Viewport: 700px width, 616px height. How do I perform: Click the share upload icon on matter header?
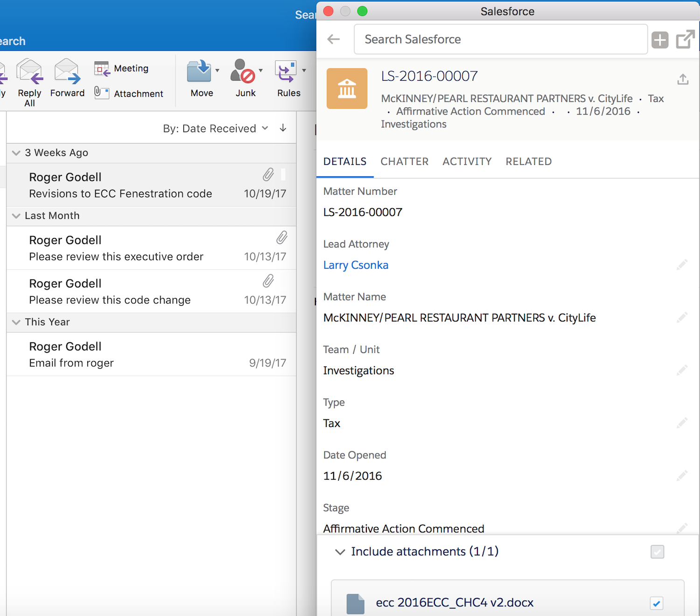(683, 79)
